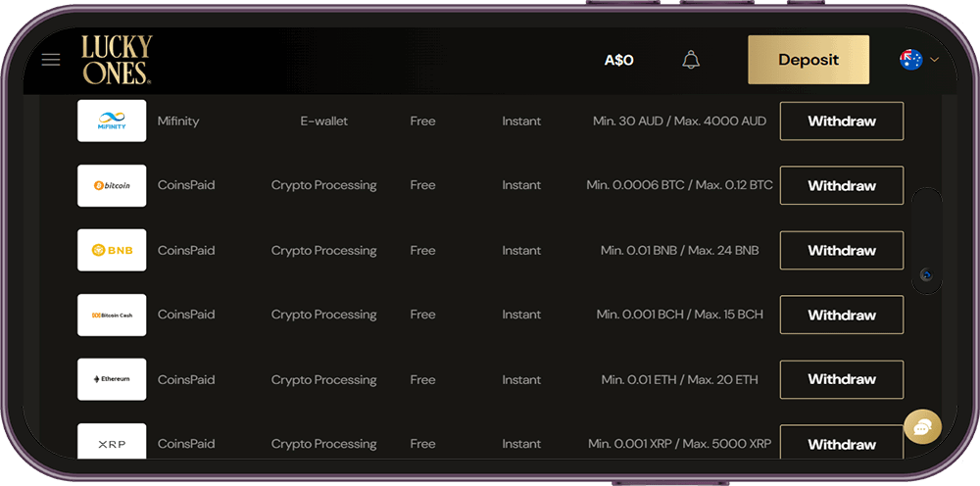Click the Lucky Ones logo
980x486 pixels.
click(117, 60)
